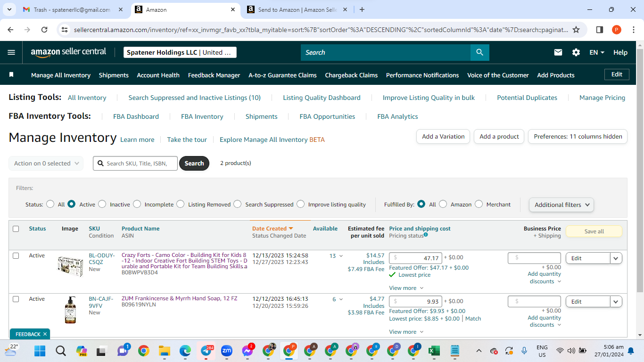
Task: View site information icon in the address bar
Action: click(x=65, y=30)
